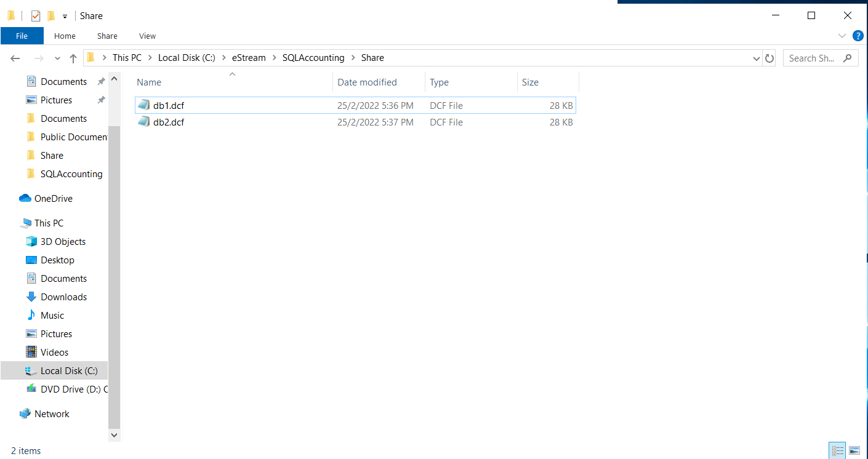Open Recent locations dropdown arrow
Screen dimensions: 868x459
coord(57,58)
